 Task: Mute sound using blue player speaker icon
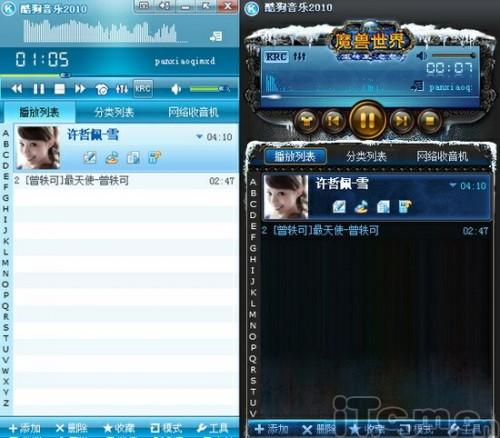click(176, 89)
